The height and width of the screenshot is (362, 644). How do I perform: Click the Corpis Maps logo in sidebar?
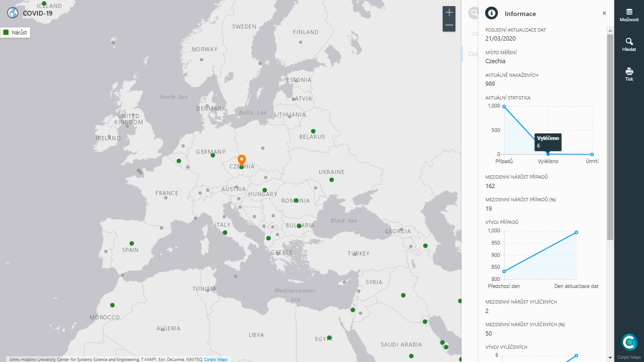pyautogui.click(x=629, y=343)
